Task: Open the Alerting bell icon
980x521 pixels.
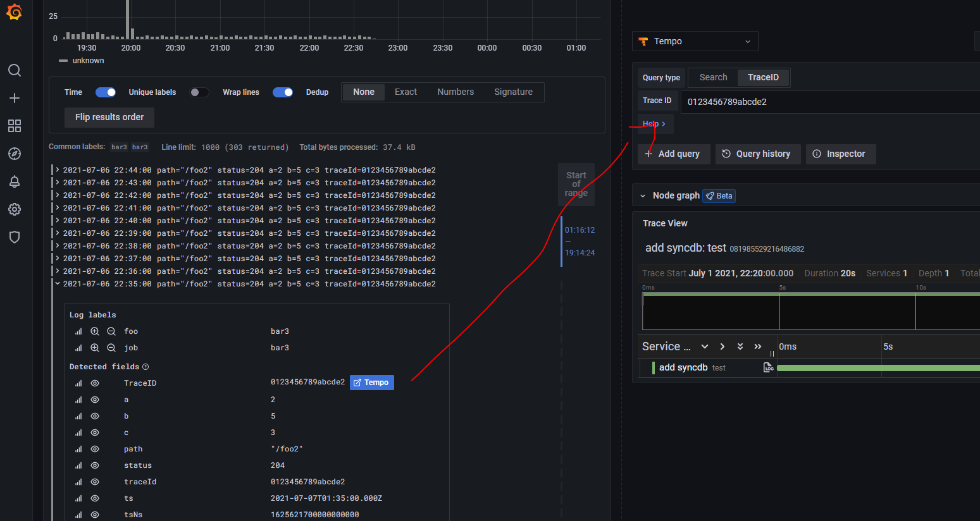Action: pyautogui.click(x=15, y=181)
